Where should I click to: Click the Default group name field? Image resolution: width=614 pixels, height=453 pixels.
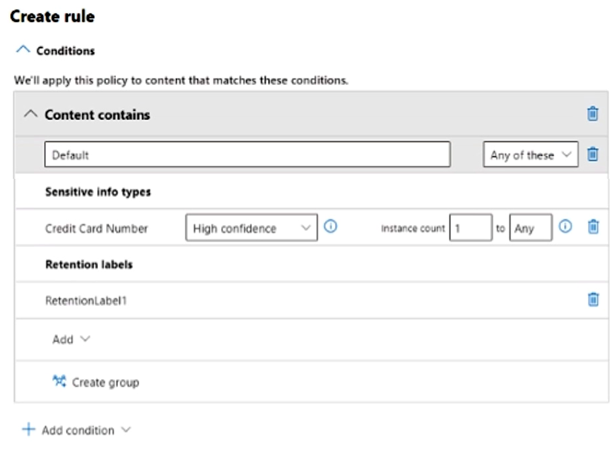[x=247, y=155]
